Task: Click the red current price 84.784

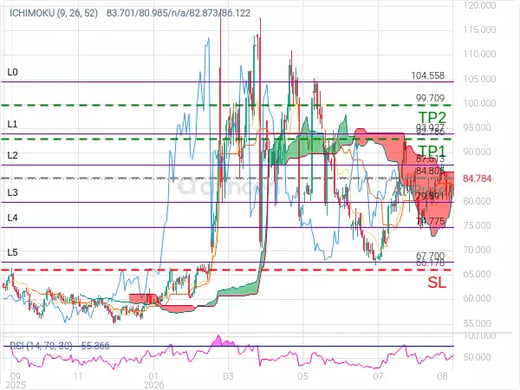Action: pyautogui.click(x=477, y=179)
